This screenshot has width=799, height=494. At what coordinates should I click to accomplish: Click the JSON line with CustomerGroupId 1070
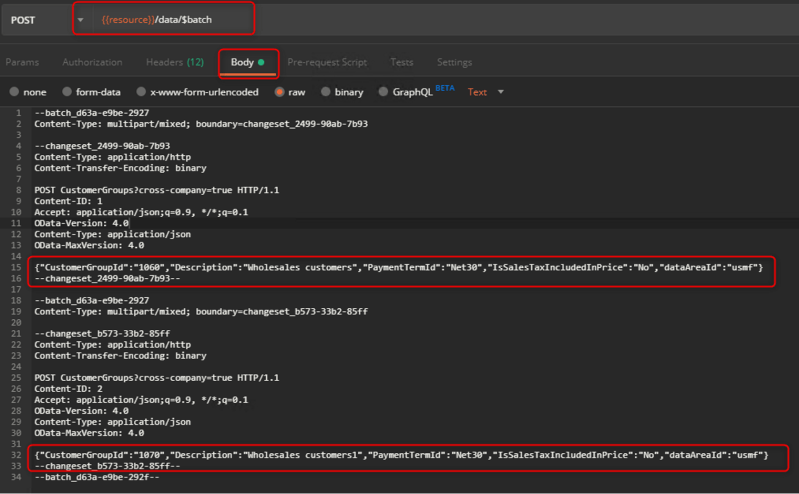[401, 455]
